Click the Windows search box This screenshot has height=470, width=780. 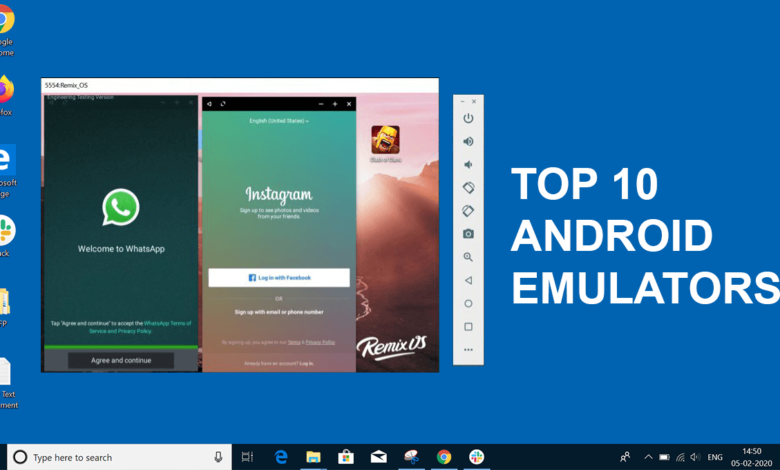[119, 457]
